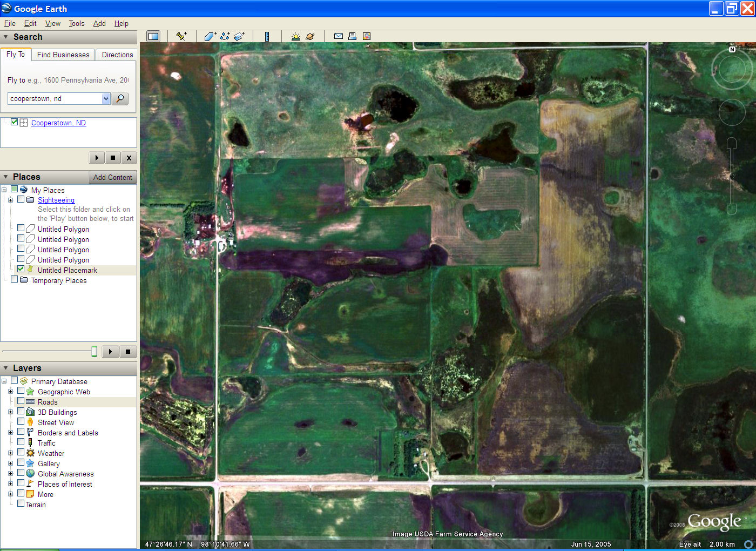Uncheck the Untitled Placemark checkbox
The width and height of the screenshot is (756, 551).
pyautogui.click(x=21, y=269)
